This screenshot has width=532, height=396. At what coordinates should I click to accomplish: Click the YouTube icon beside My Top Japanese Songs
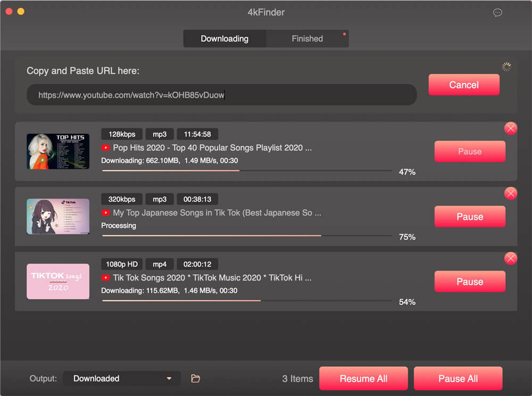click(105, 212)
